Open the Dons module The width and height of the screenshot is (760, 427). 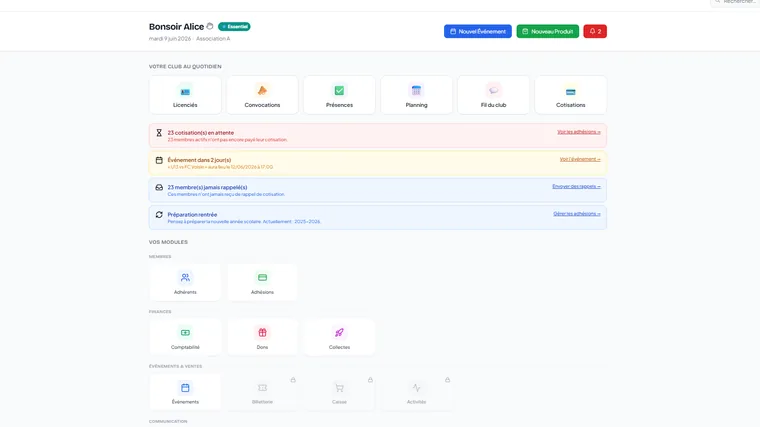click(262, 337)
